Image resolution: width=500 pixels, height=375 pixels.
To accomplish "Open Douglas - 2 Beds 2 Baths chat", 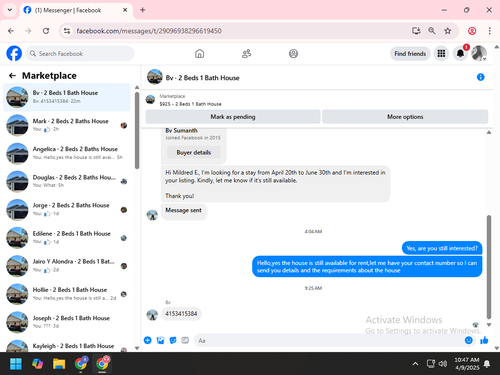I will pyautogui.click(x=67, y=181).
